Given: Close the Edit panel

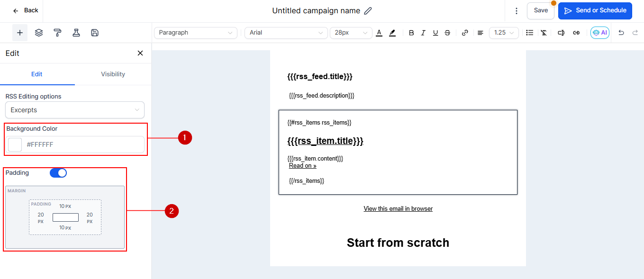Looking at the screenshot, I should [x=140, y=53].
